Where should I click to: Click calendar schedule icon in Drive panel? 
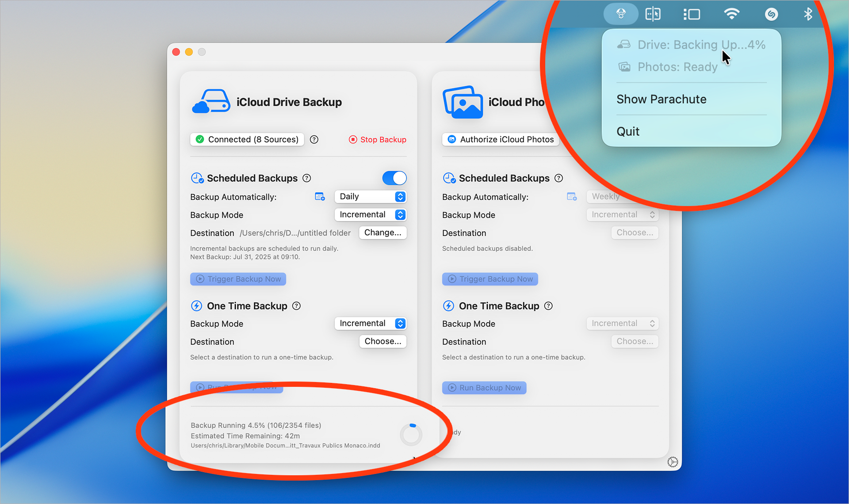[x=320, y=197]
